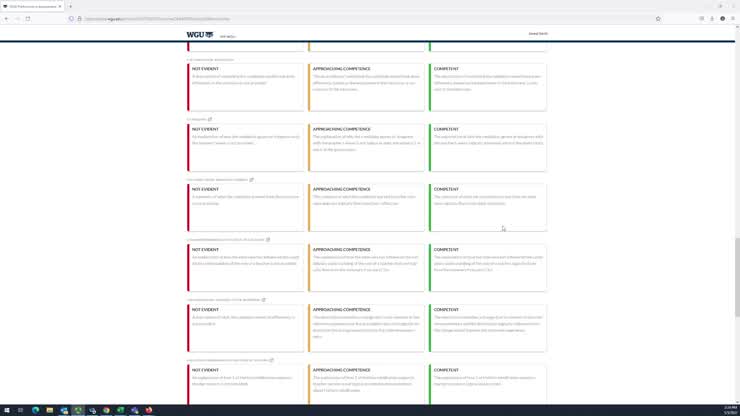Click the browser forward arrow
Viewport: 740px width, 416px height.
click(x=16, y=18)
